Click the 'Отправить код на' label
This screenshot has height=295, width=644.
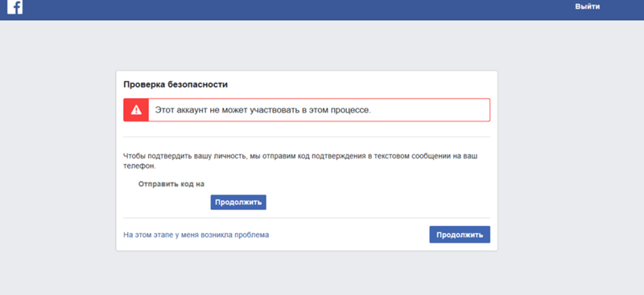(x=171, y=184)
